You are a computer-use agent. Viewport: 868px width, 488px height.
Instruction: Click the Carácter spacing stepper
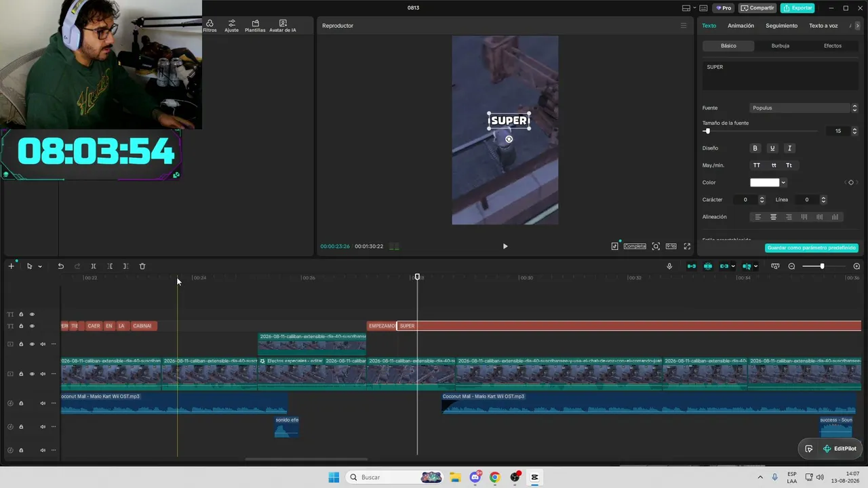coord(762,200)
